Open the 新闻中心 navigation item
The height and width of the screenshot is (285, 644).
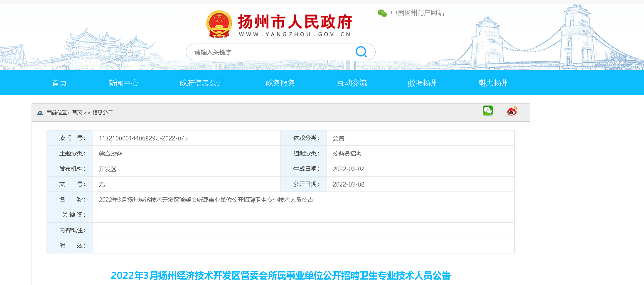tap(123, 83)
